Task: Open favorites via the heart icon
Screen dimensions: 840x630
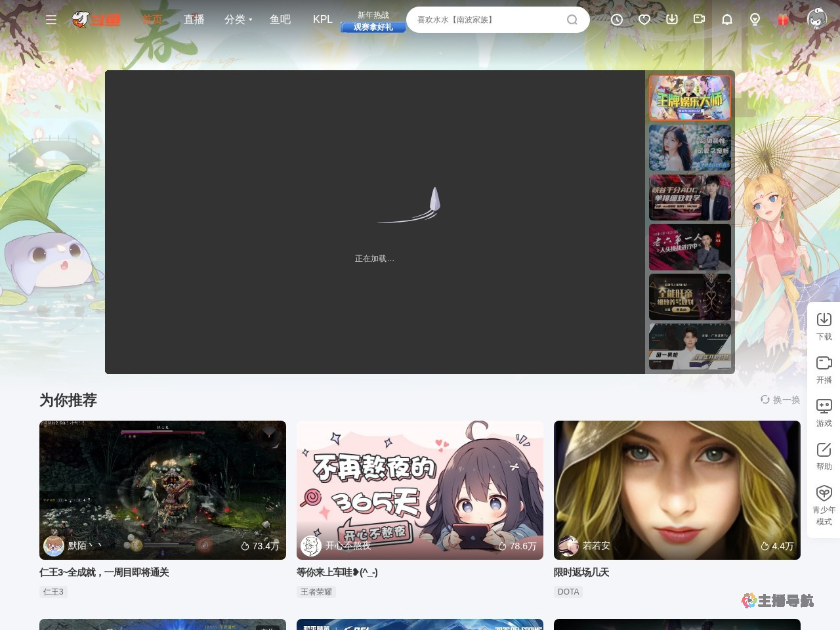Action: (x=644, y=20)
